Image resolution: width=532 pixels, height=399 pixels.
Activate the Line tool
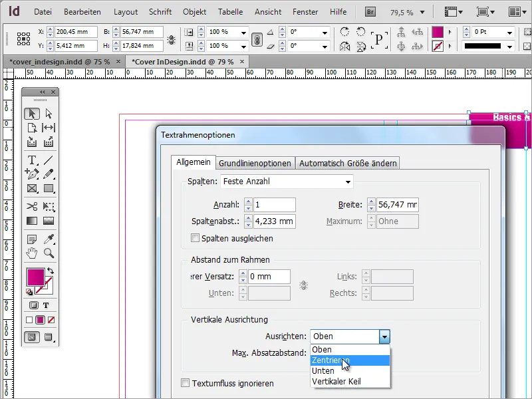[x=49, y=160]
